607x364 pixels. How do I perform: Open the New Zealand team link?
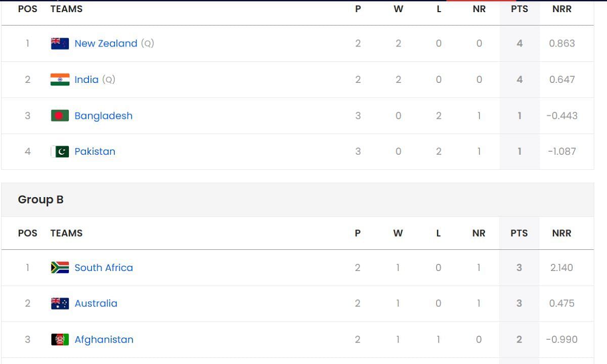coord(106,43)
